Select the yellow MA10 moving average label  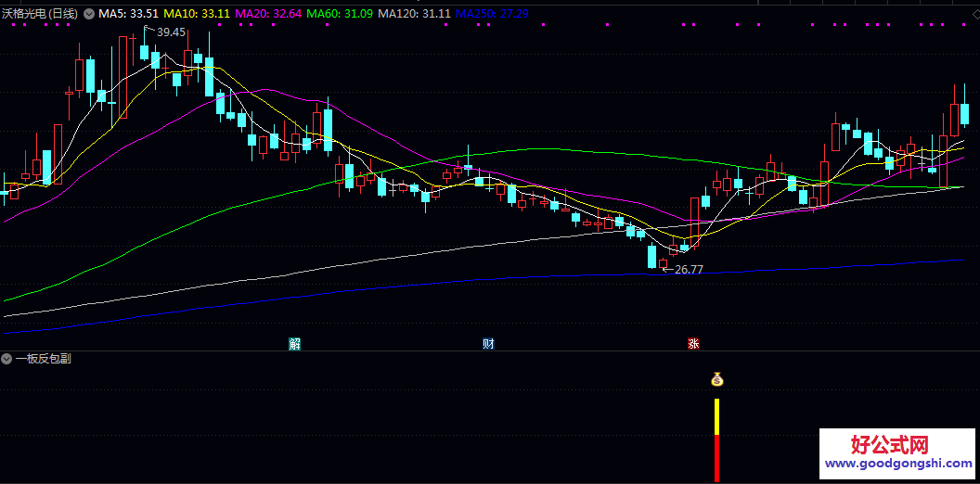pos(197,14)
